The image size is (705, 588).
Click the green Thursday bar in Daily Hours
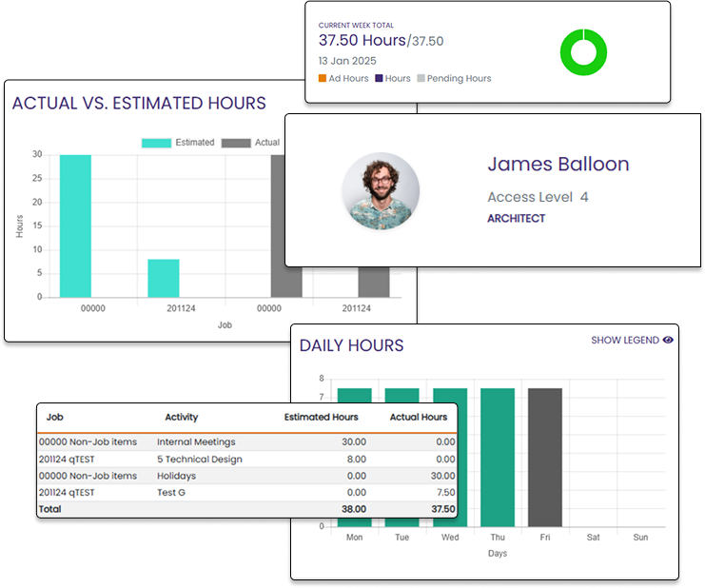(x=498, y=457)
